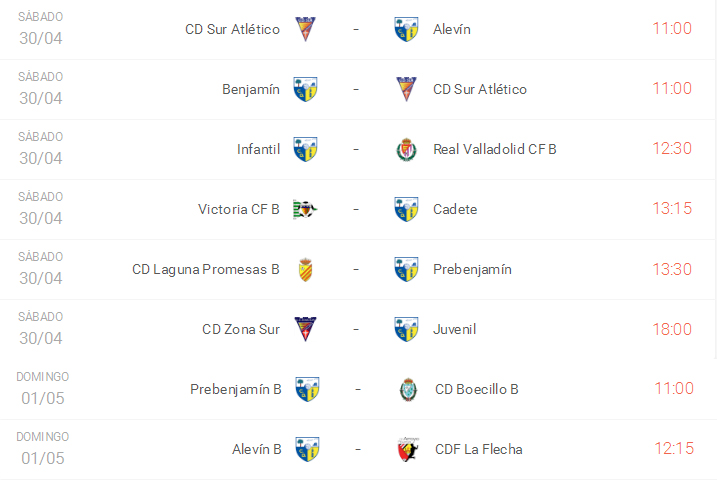Open the Real Valladolid CF B team name
Viewport: 717px width, 480px height.
[x=494, y=149]
